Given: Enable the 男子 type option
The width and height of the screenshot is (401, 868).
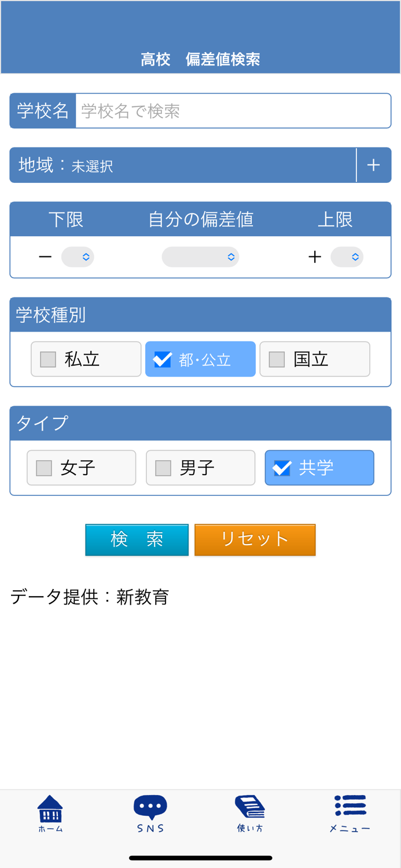Looking at the screenshot, I should [x=200, y=468].
